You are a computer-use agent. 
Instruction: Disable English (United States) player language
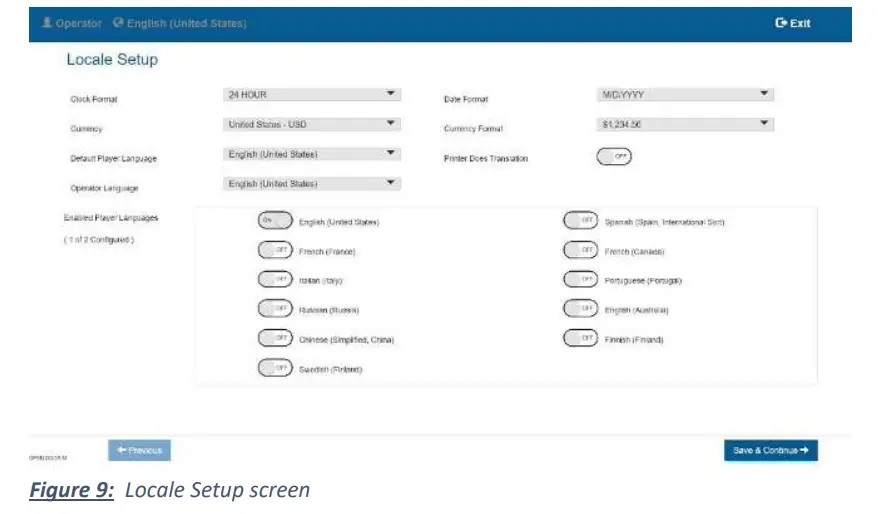pyautogui.click(x=274, y=221)
